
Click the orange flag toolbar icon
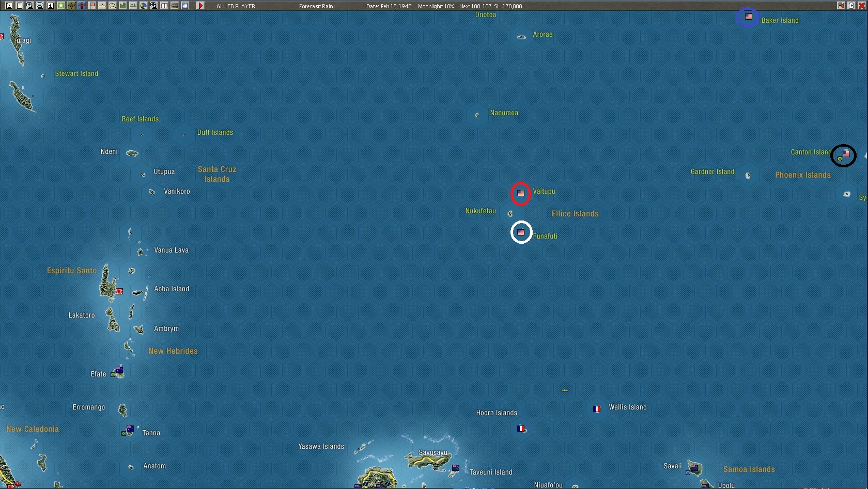[x=91, y=6]
